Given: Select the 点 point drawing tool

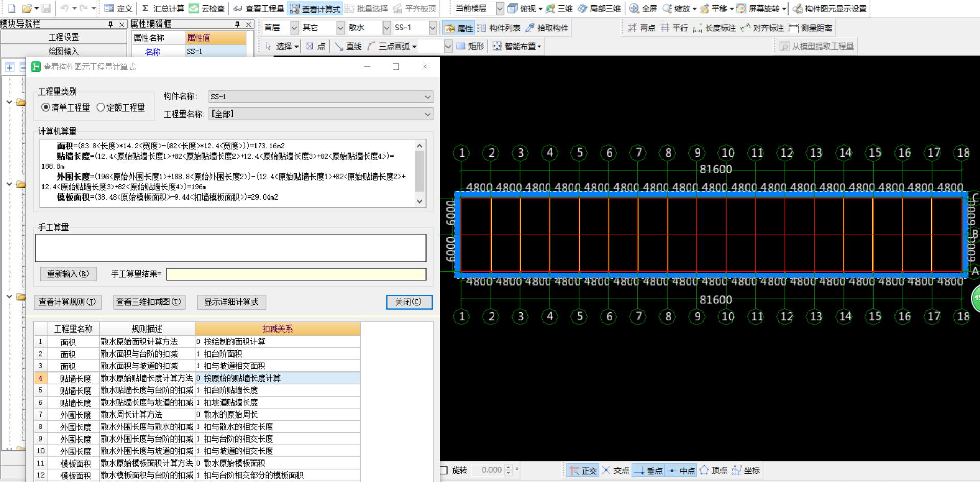Looking at the screenshot, I should [x=315, y=46].
